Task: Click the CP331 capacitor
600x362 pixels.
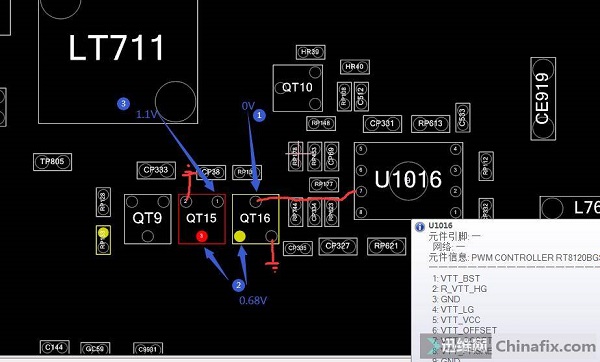Action: click(382, 124)
